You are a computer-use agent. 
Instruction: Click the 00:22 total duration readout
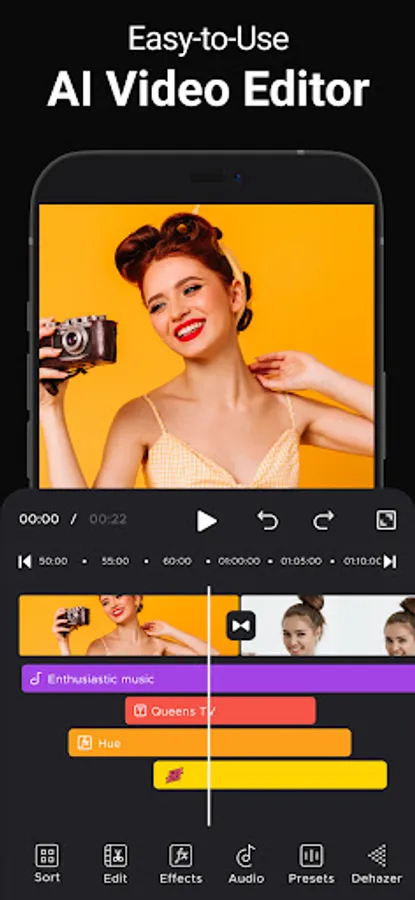pos(108,519)
